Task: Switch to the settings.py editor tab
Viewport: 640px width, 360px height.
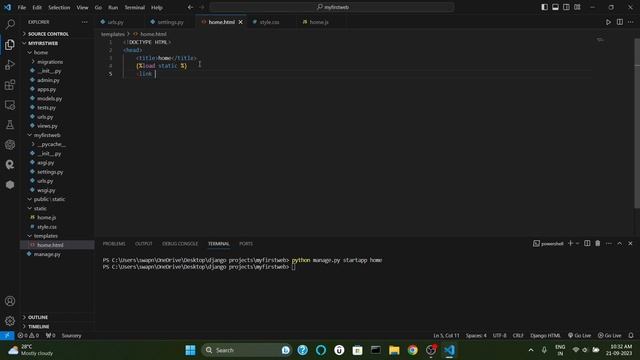Action: click(x=170, y=22)
